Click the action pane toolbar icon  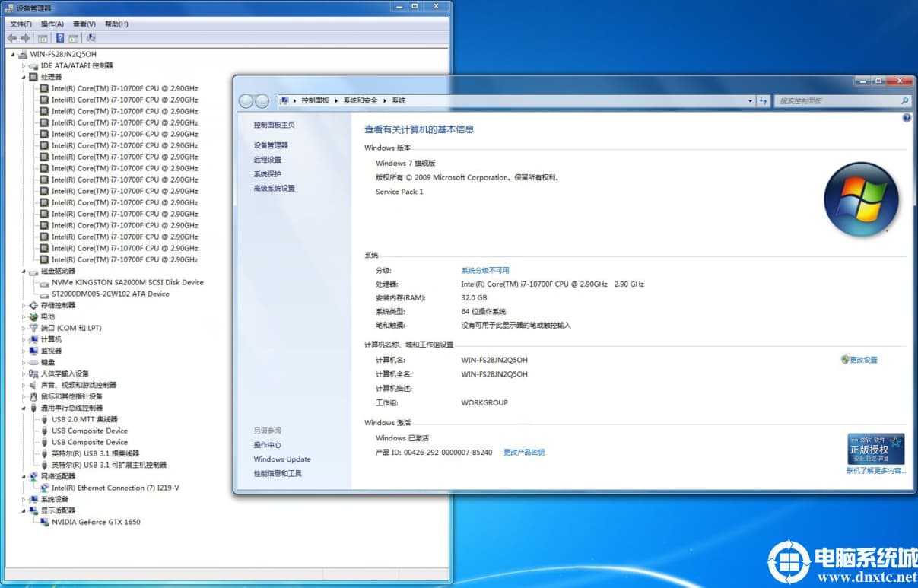[74, 37]
